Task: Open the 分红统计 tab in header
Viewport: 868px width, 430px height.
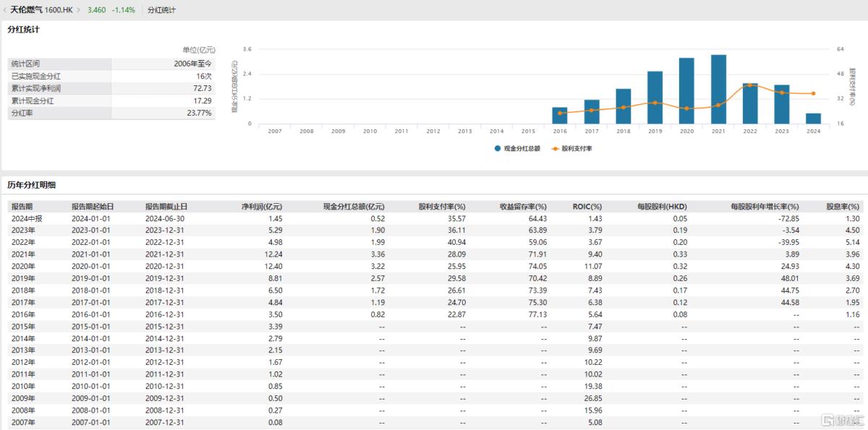Action: [161, 10]
